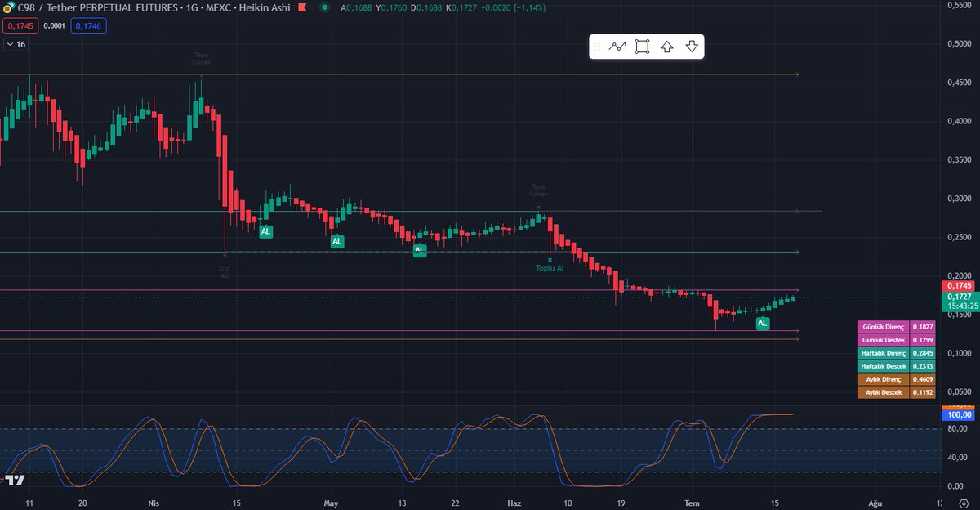Image resolution: width=980 pixels, height=510 pixels.
Task: Click the blue 100,00 oscillator value label
Action: [x=958, y=415]
